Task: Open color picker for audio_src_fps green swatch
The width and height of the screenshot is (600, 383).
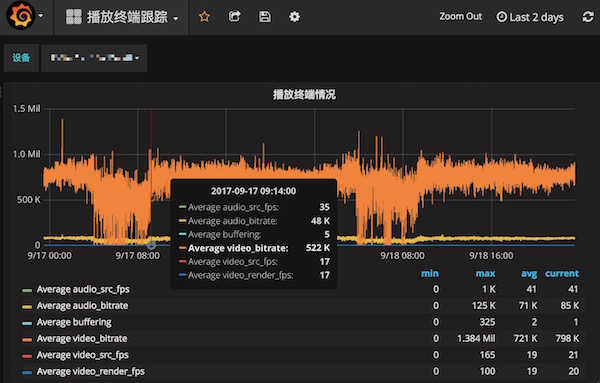Action: click(x=27, y=290)
